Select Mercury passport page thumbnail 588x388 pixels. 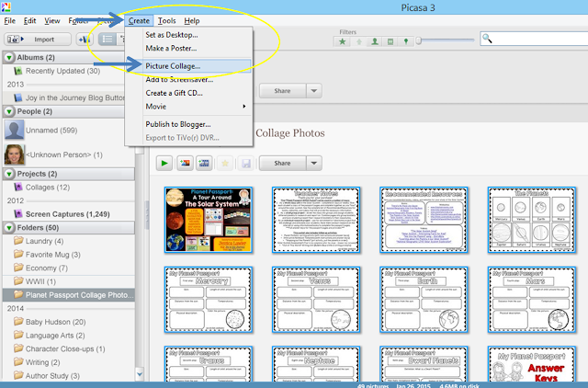tap(209, 300)
